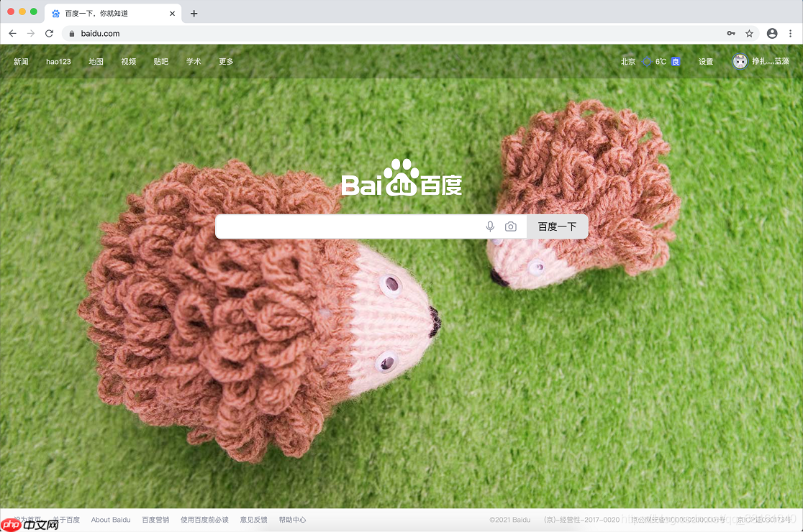Click the browser back arrow
803x532 pixels.
[12, 33]
